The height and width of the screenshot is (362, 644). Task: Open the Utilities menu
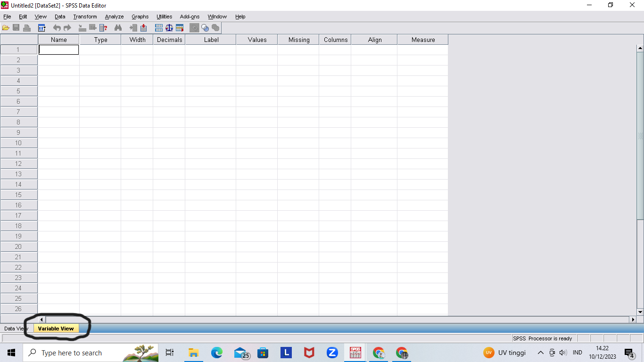pos(165,16)
